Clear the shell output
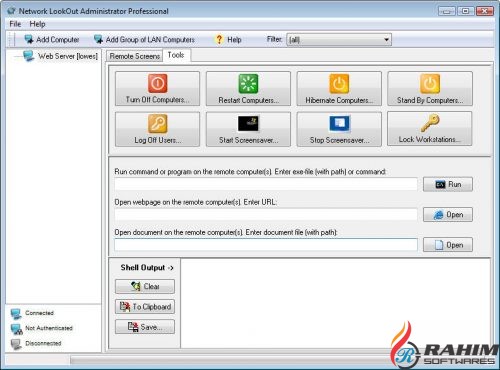 click(x=145, y=286)
